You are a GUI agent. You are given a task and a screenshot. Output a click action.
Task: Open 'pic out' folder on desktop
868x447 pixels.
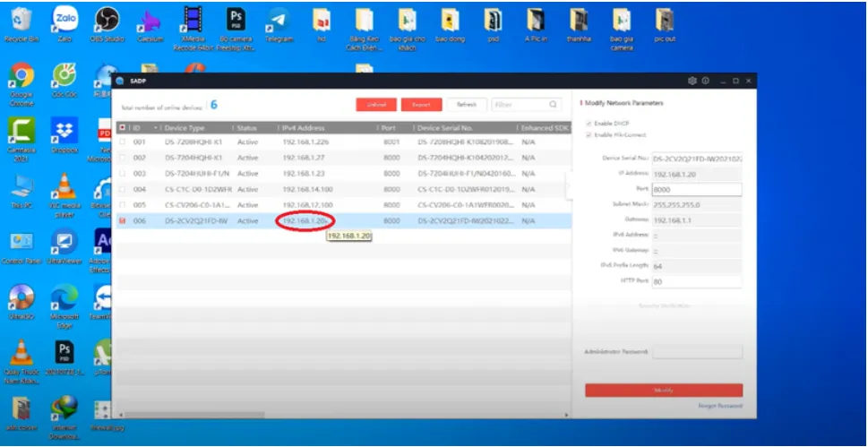coord(665,25)
